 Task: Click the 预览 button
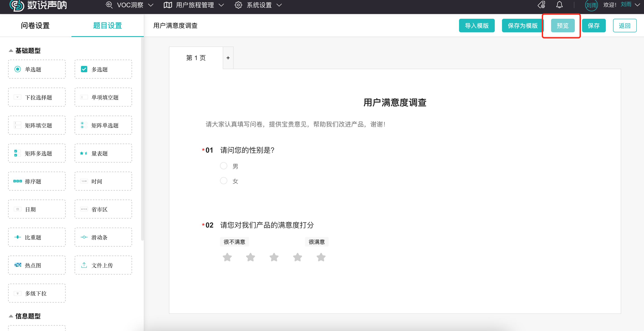(563, 26)
